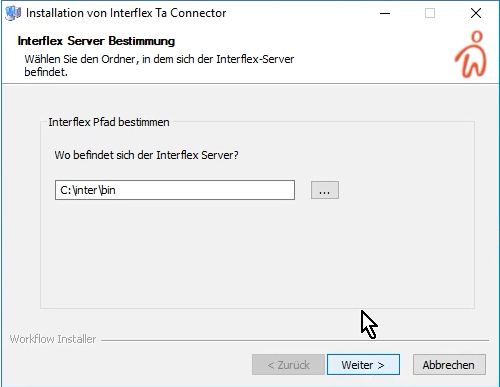Click the 'Interflex Server Bestimmung' heading
Viewport: 500px width, 387px height.
(96, 41)
